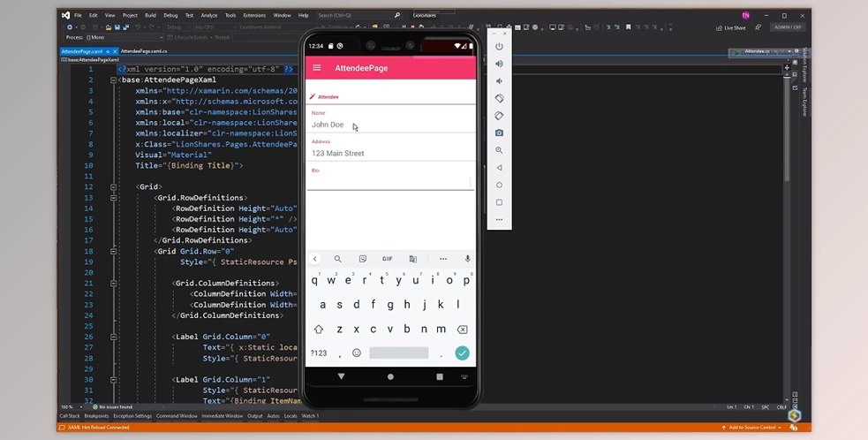Viewport: 868px width, 440px height.
Task: Take an emulator screenshot with camera icon
Action: (499, 133)
